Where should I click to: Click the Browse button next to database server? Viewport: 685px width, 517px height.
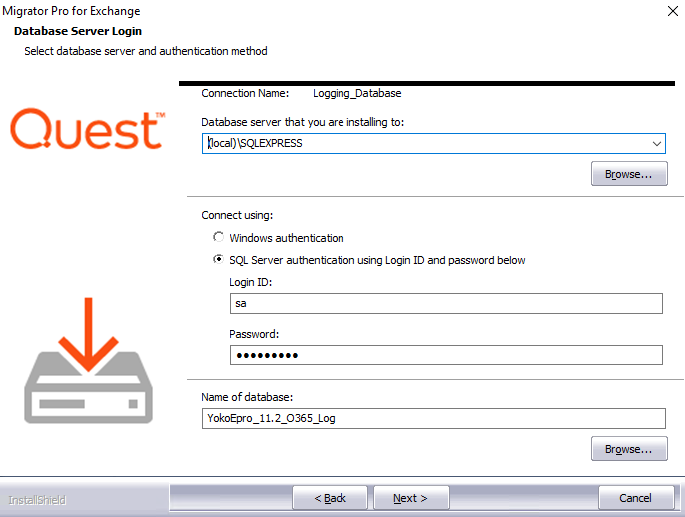[629, 174]
